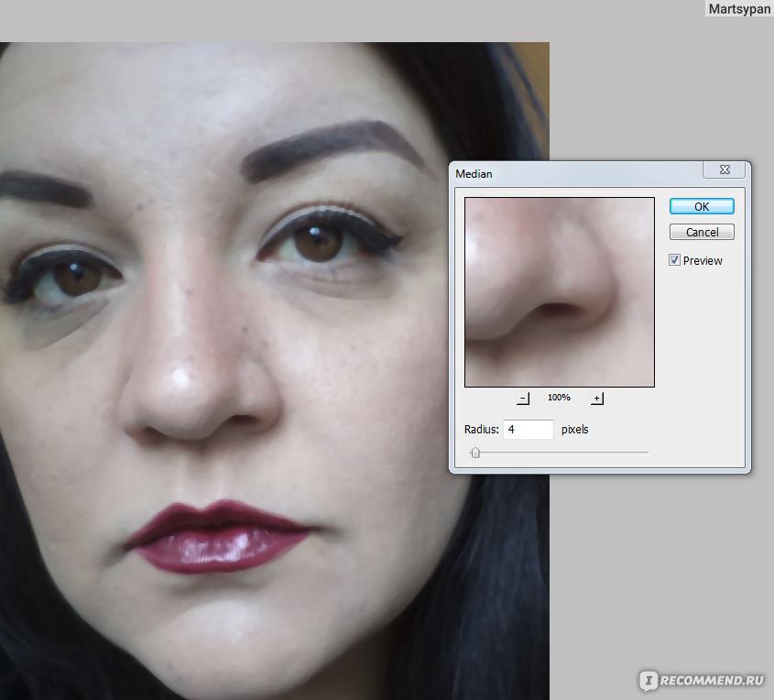Toggle the Preview checkbox
The image size is (774, 700).
click(x=674, y=260)
